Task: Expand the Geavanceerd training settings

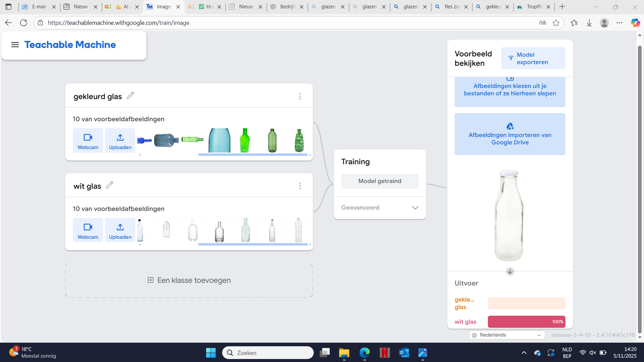Action: tap(415, 208)
